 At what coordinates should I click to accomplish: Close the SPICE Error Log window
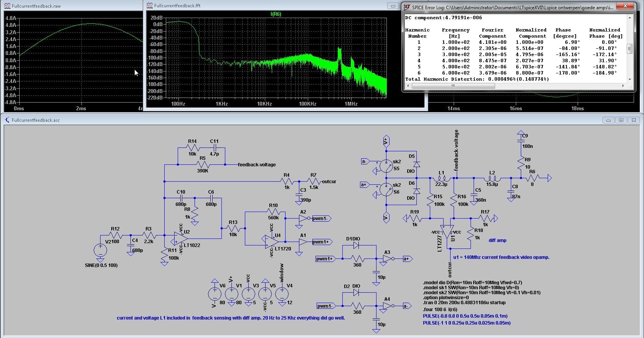pyautogui.click(x=625, y=6)
